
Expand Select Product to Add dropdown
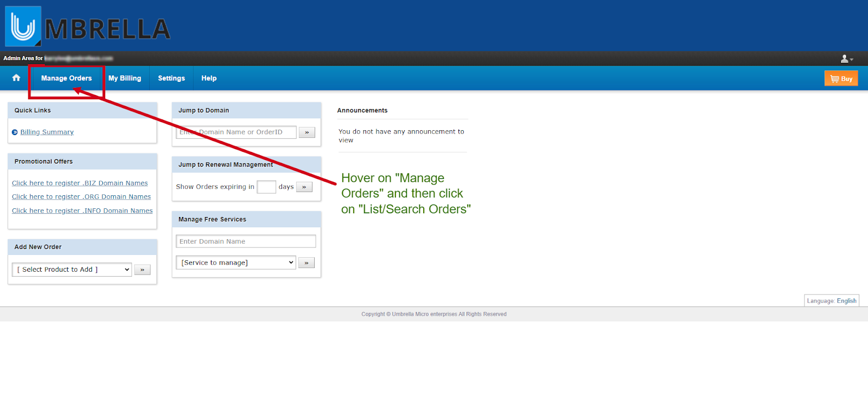click(x=72, y=270)
